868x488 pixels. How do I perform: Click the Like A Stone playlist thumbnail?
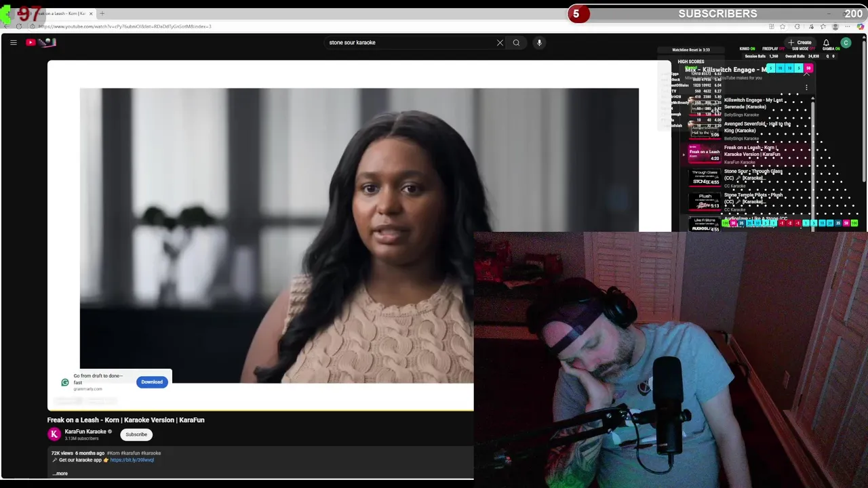[705, 224]
